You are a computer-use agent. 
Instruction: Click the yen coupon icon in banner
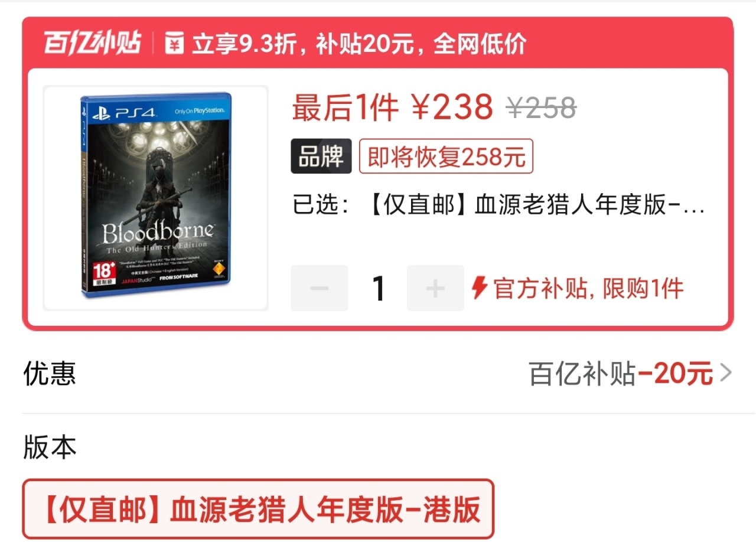(x=174, y=44)
